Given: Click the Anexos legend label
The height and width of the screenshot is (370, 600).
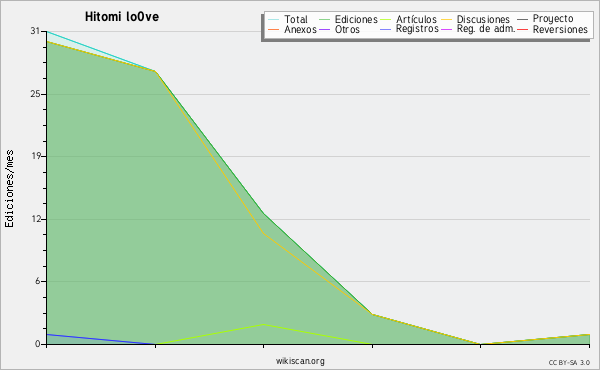Looking at the screenshot, I should (x=300, y=29).
